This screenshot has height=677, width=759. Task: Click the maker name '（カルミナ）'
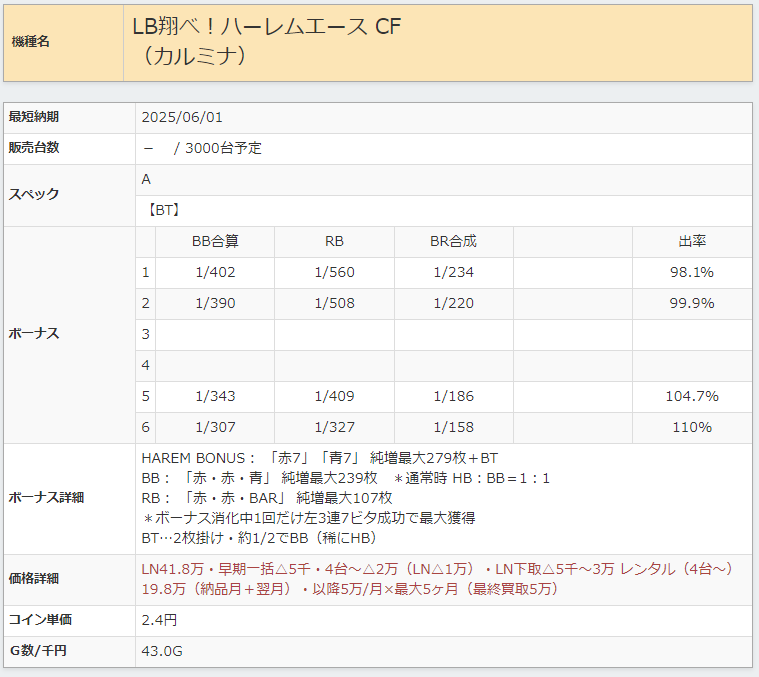[194, 55]
